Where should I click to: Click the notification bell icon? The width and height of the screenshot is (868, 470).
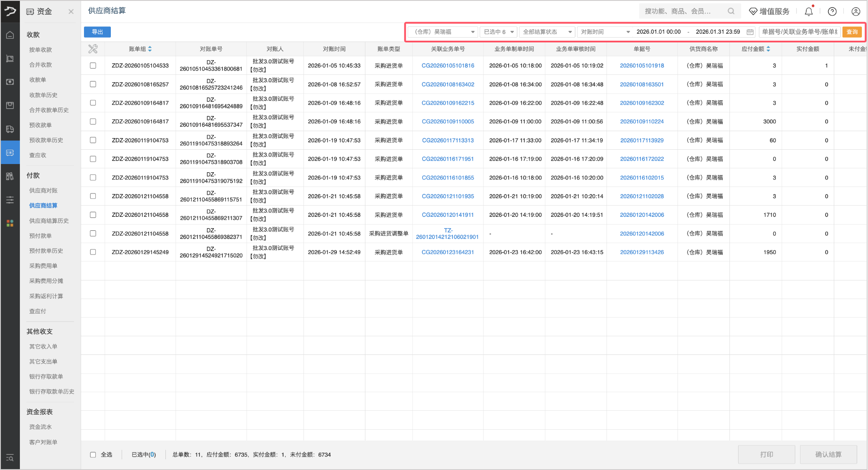808,12
